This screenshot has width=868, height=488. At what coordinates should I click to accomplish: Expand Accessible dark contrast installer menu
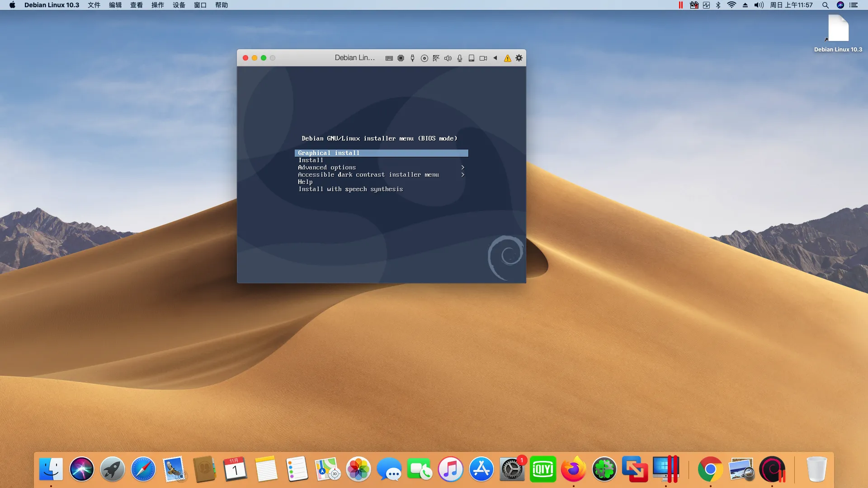click(x=381, y=175)
